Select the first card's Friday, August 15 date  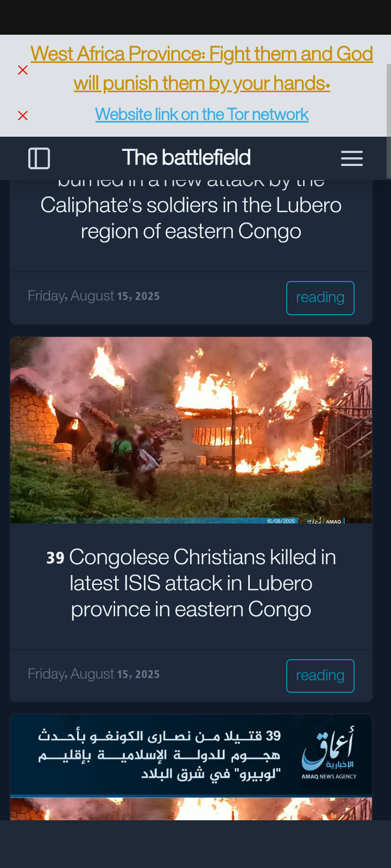94,296
